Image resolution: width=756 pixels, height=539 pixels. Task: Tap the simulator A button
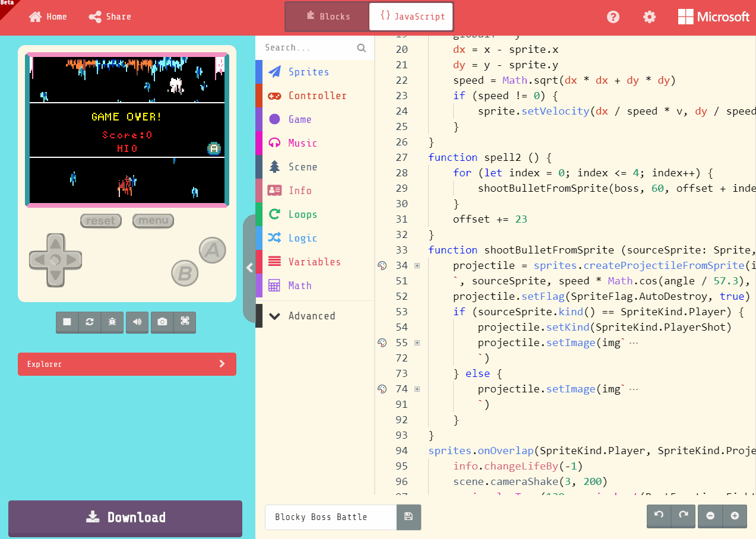click(212, 251)
